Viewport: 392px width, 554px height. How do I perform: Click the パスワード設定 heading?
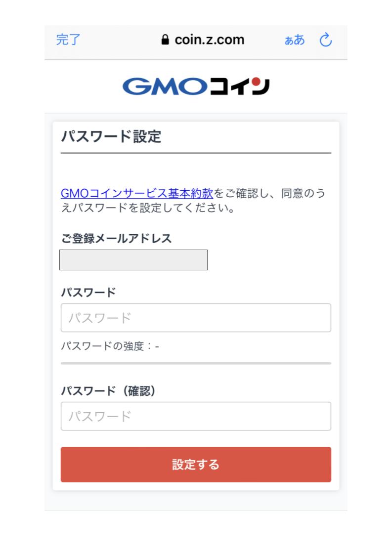pyautogui.click(x=111, y=136)
